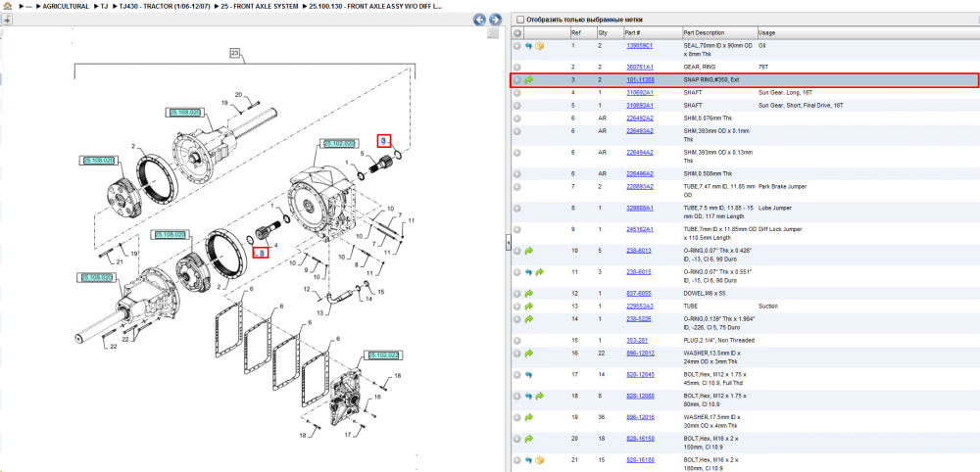Click the blue arrow on Ref 17 BOLT row
Screen dimensions: 980x472
click(x=529, y=375)
